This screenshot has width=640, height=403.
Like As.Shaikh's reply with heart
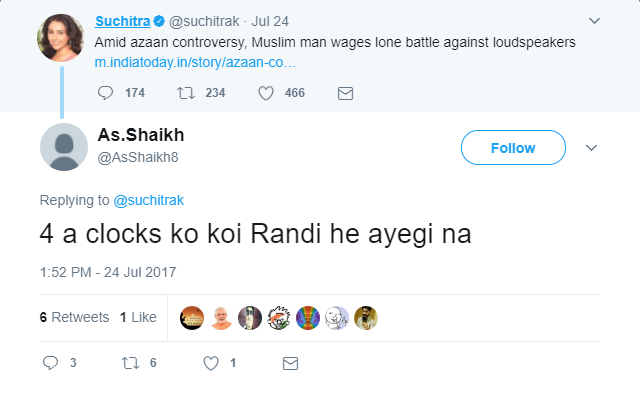click(x=211, y=363)
